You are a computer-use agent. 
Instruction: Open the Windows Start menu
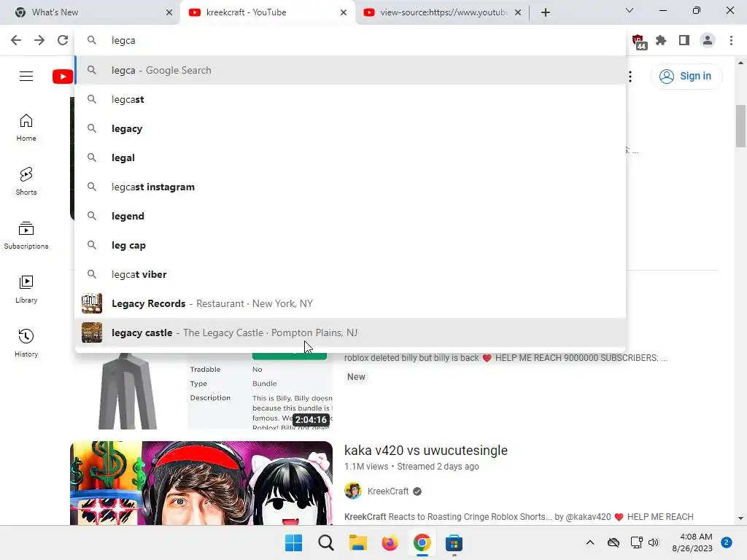tap(293, 542)
